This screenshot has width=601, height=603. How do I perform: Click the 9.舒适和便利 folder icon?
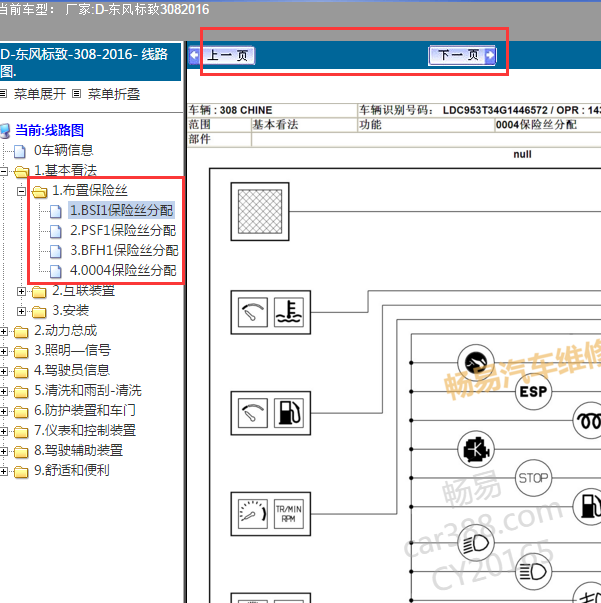[21, 472]
